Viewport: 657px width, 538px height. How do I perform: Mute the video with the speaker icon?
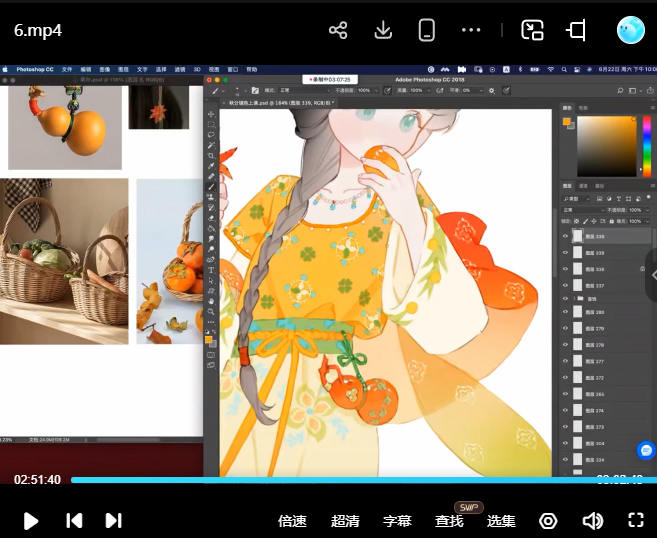click(x=593, y=521)
